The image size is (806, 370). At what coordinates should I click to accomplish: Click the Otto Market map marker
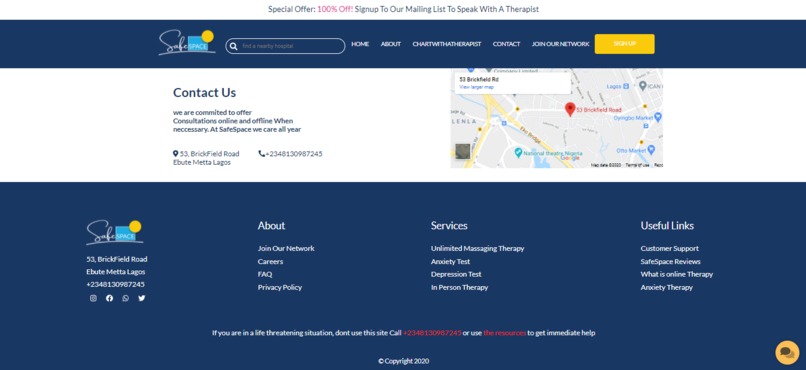[x=651, y=150]
